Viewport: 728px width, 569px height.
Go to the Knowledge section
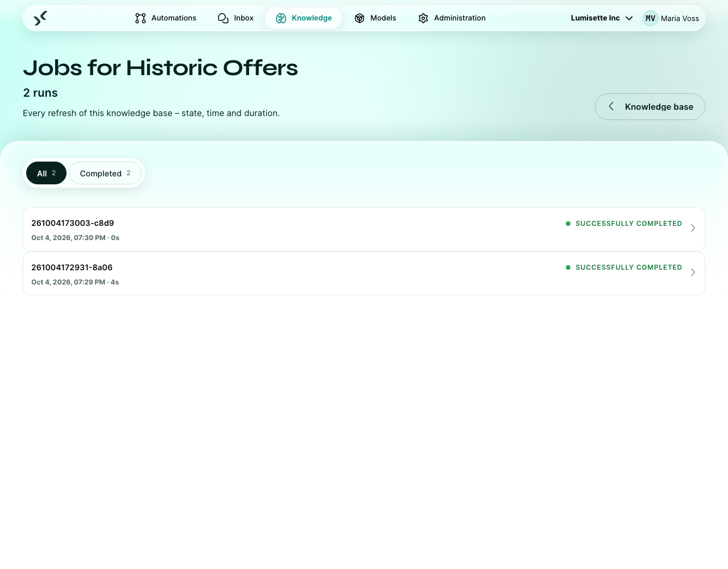point(303,18)
